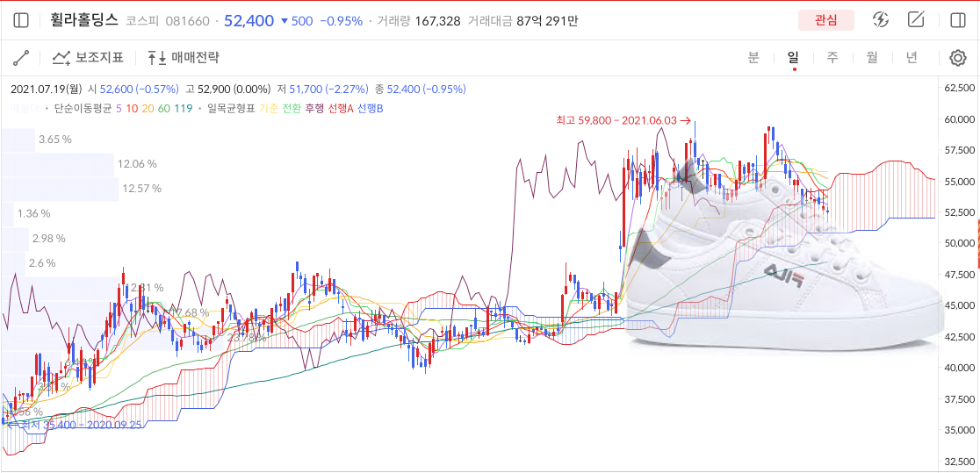
Task: Toggle the 선행A leading span legend
Action: [342, 109]
